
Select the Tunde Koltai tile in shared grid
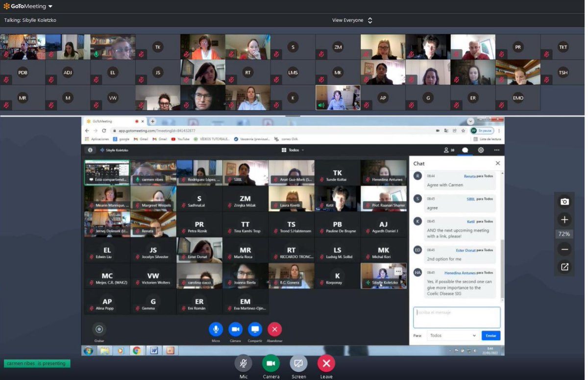click(x=338, y=173)
